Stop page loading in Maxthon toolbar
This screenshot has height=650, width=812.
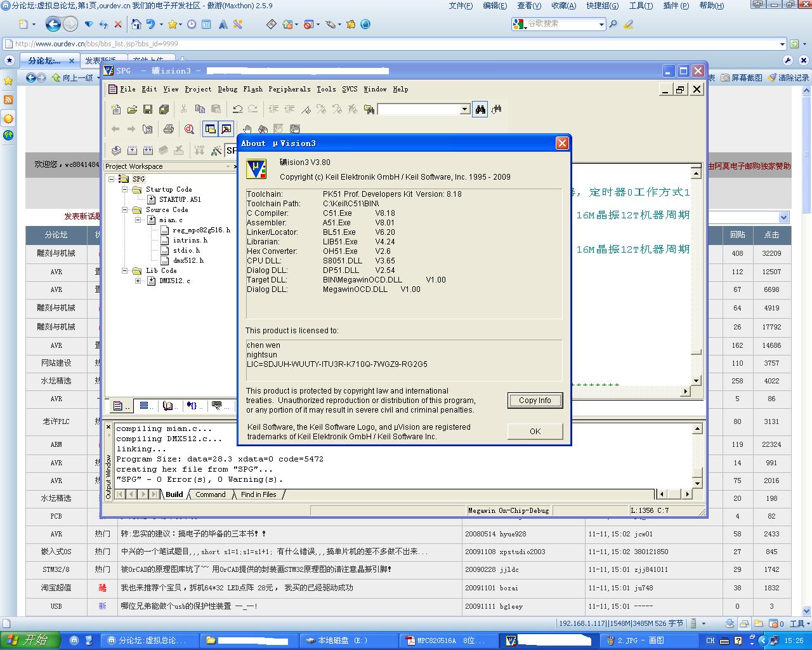click(118, 25)
